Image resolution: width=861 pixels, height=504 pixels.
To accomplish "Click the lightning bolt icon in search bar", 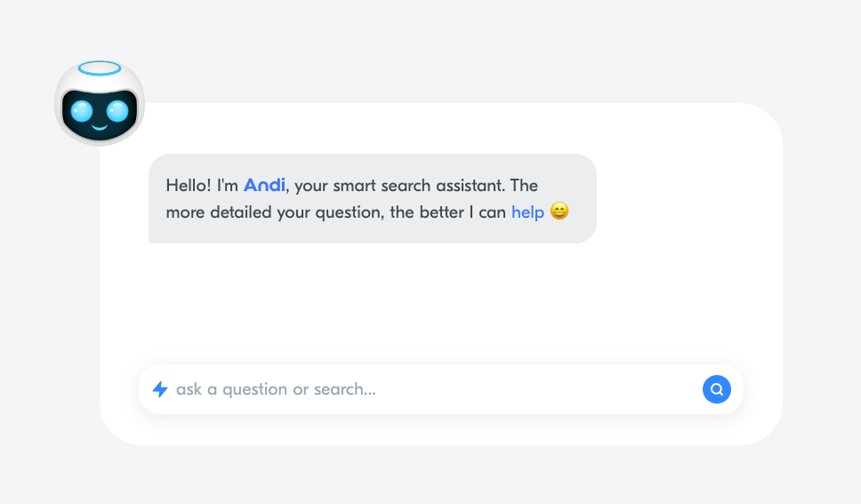I will pyautogui.click(x=160, y=389).
